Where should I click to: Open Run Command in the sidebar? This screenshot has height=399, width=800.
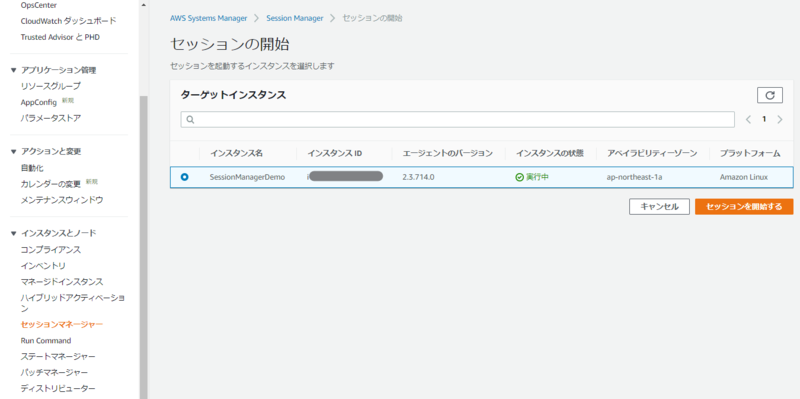[x=46, y=340]
